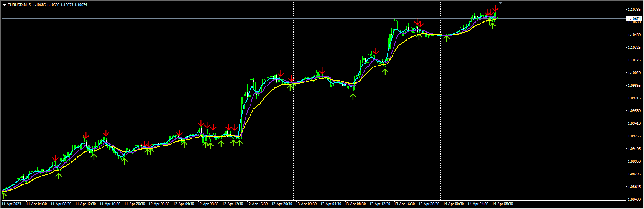Click the green arrow under 11 Apr 08:30 candles
Image resolution: width=644 pixels, height=209 pixels.
(x=58, y=176)
